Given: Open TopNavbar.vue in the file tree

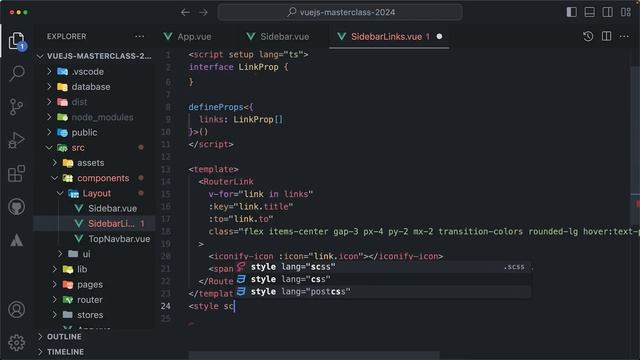Looking at the screenshot, I should click(x=95, y=239).
